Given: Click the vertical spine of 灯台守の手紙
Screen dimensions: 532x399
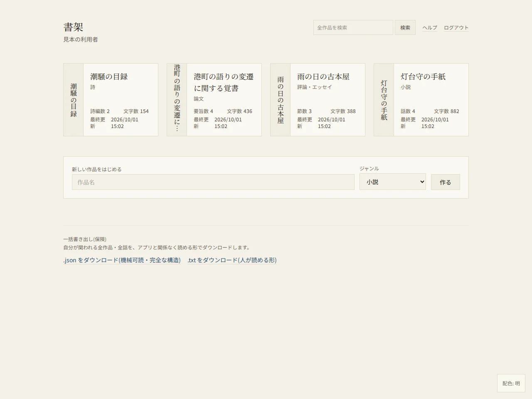Looking at the screenshot, I should coord(384,100).
